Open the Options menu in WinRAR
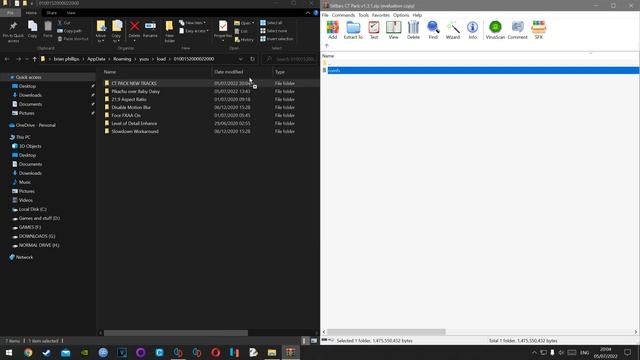640x360 pixels. click(401, 15)
